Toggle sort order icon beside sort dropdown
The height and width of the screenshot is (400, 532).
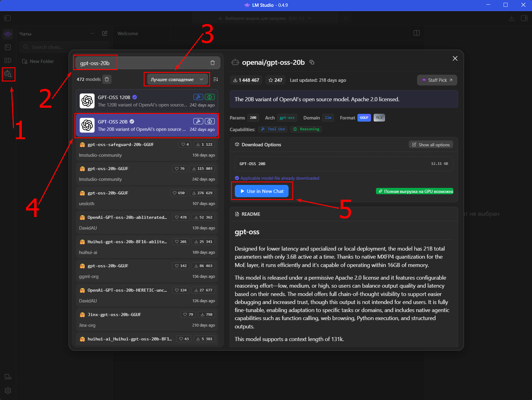216,79
